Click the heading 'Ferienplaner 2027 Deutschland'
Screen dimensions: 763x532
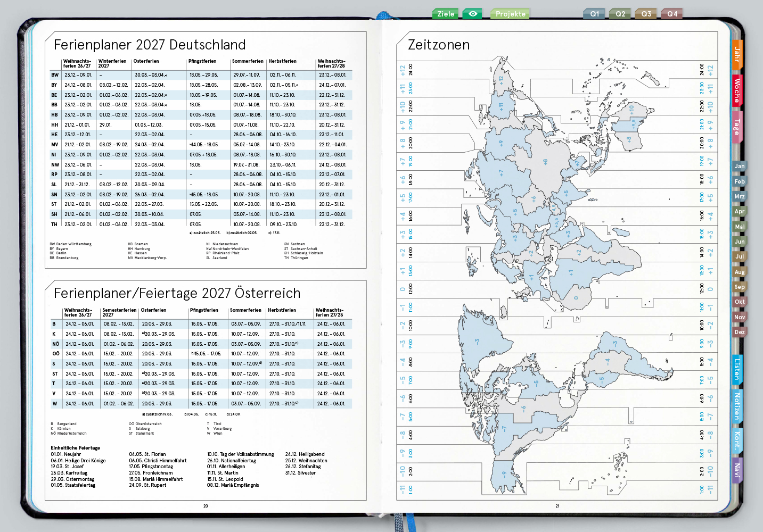point(150,45)
